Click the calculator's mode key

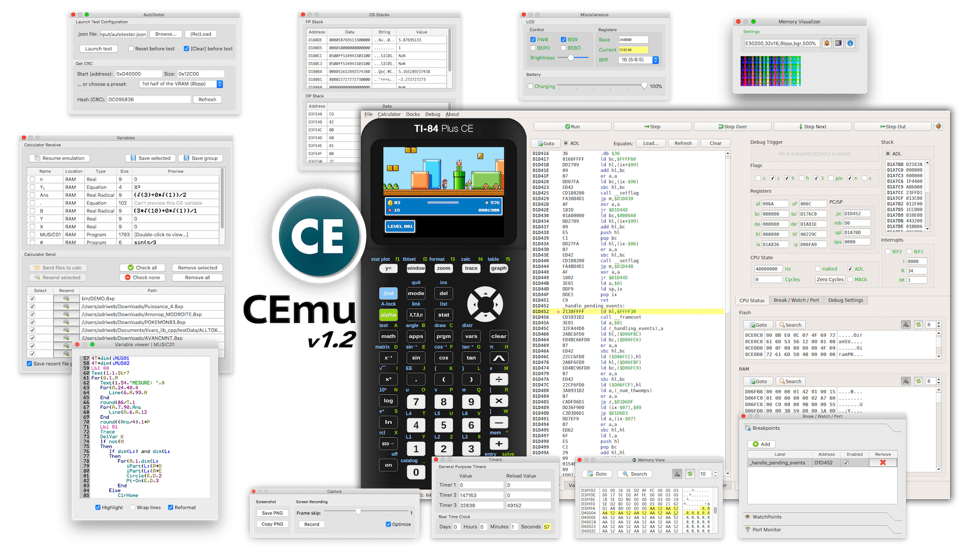(x=416, y=293)
